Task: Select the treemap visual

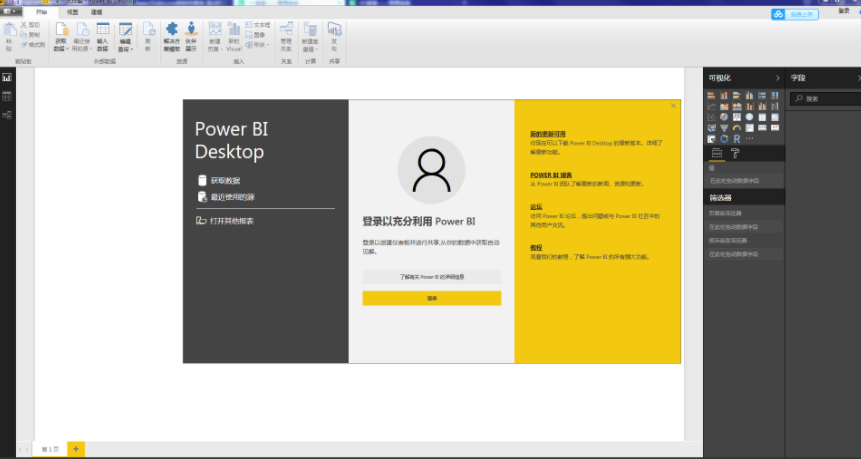Action: tap(737, 117)
